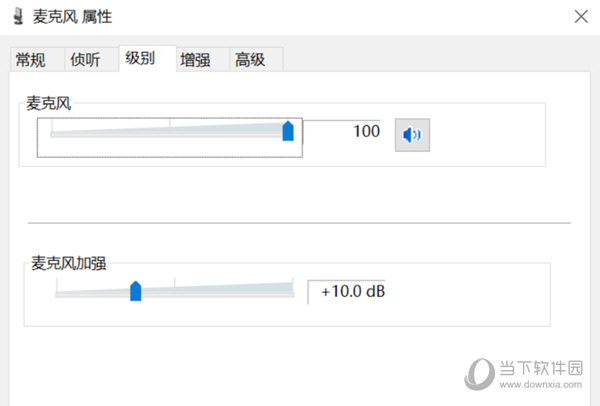Image resolution: width=600 pixels, height=406 pixels.
Task: Click the 麦克风加强 group label
Action: tap(68, 263)
